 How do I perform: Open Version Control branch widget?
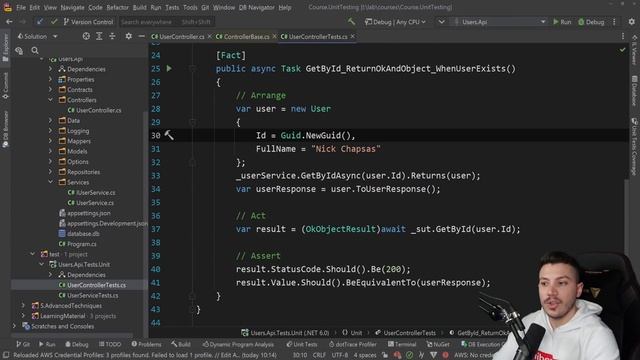pyautogui.click(x=88, y=22)
